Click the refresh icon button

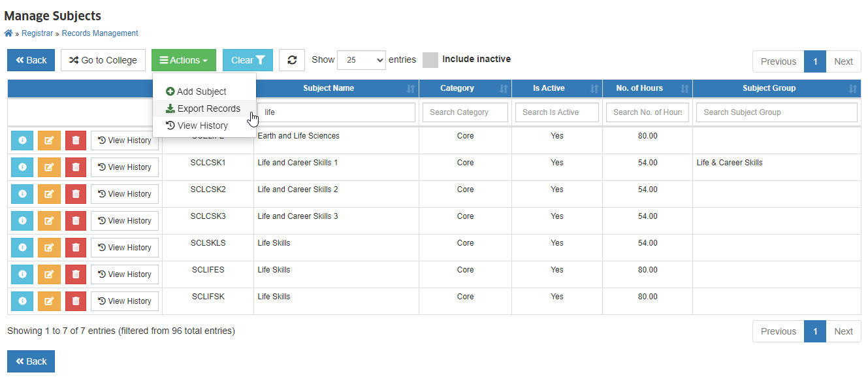click(292, 60)
